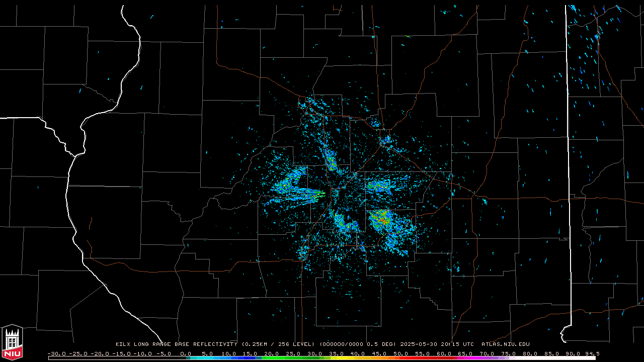Click the 70.0 scale label

pos(487,354)
